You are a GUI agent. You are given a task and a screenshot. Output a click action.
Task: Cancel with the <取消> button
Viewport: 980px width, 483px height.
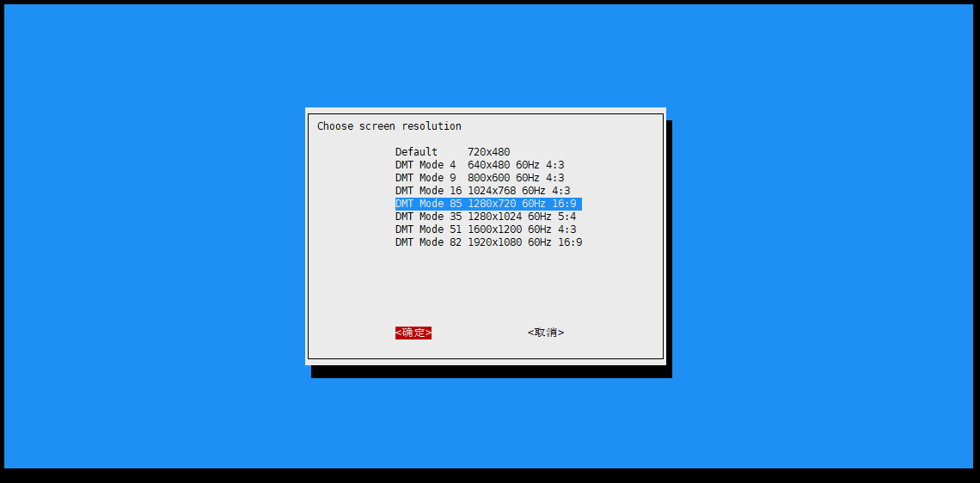click(546, 333)
